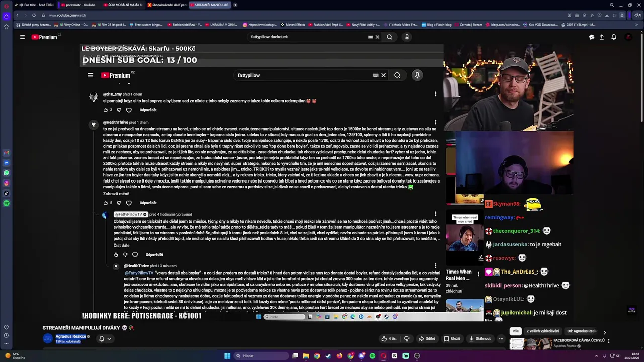Open notification bell dropdown for Agraelus Reakce

pyautogui.click(x=104, y=339)
